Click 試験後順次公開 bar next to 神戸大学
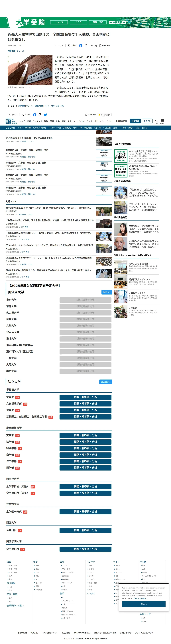 pos(85,372)
